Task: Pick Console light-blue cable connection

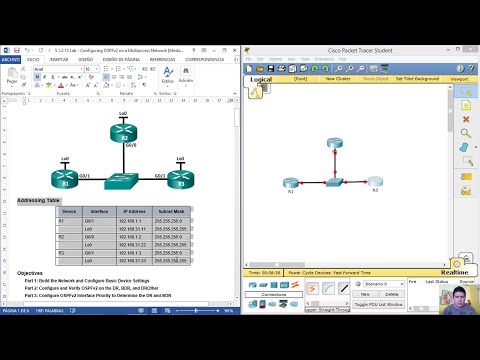Action: [328, 288]
